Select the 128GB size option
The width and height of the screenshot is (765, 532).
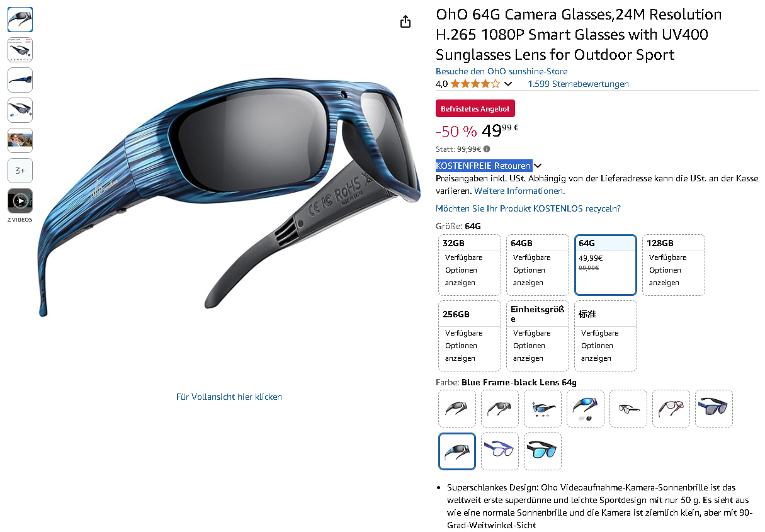point(673,264)
